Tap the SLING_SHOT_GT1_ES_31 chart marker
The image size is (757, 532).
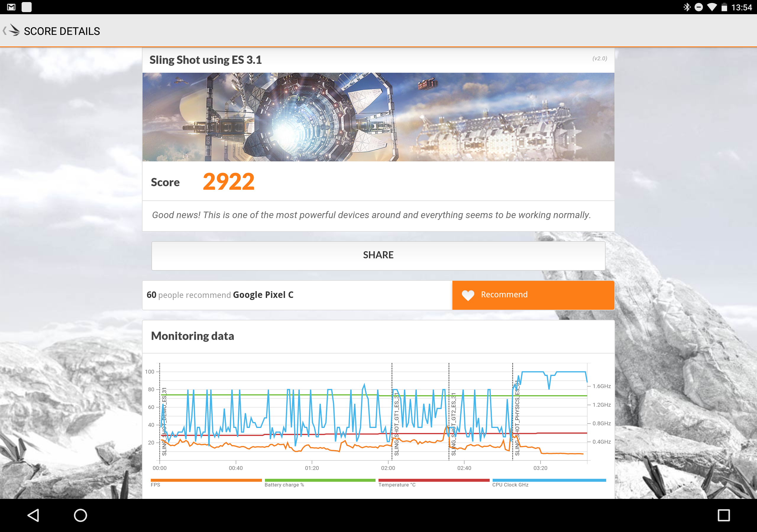click(396, 424)
